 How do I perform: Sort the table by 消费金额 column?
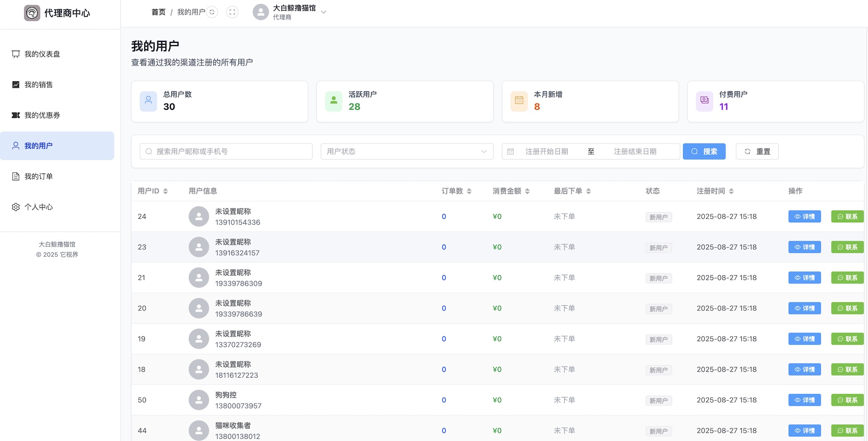(x=527, y=191)
